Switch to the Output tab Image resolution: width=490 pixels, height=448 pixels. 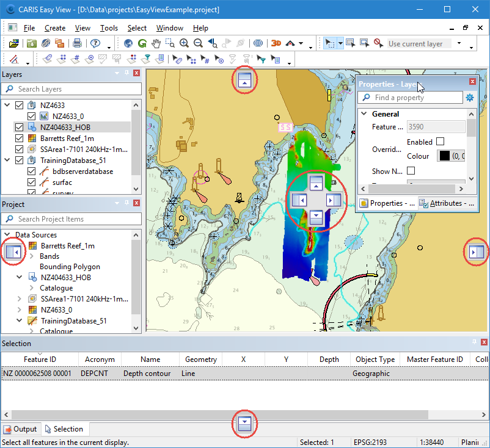pos(21,429)
